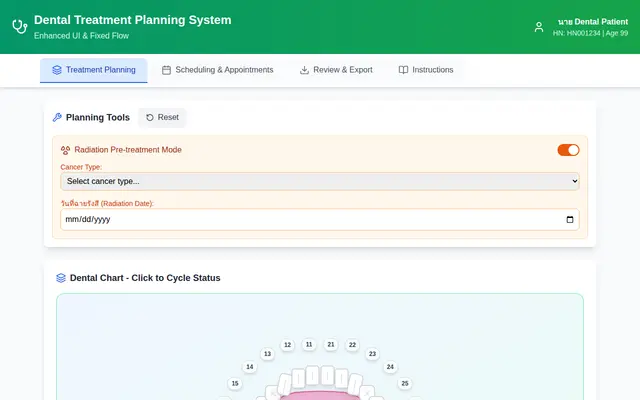This screenshot has width=640, height=400.
Task: Click the layers icon in Treatment Planning tab
Action: click(57, 70)
